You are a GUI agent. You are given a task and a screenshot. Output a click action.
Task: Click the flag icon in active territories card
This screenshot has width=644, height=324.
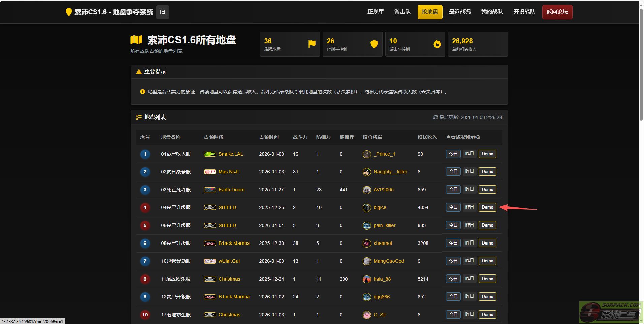coord(312,44)
